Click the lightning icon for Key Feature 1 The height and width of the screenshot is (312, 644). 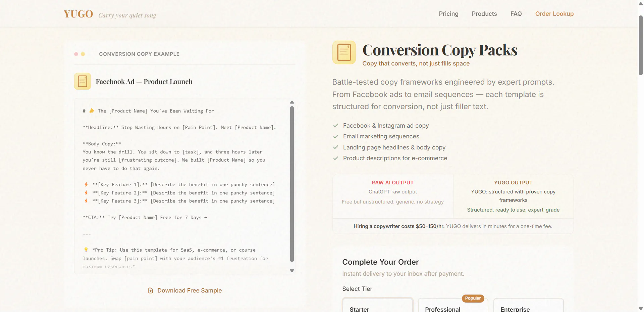[x=86, y=184]
